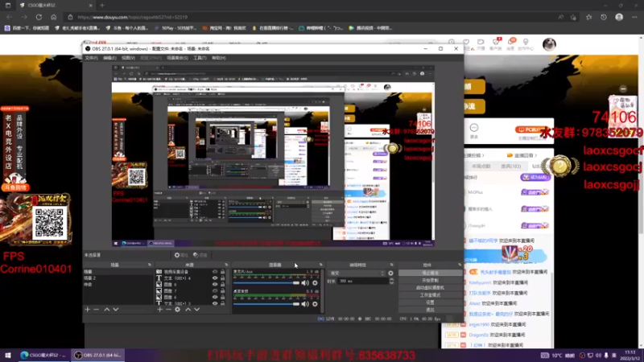Screen dimensions: 644x362
Task: Click the mixer panel vertical scrollbar
Action: point(322,291)
